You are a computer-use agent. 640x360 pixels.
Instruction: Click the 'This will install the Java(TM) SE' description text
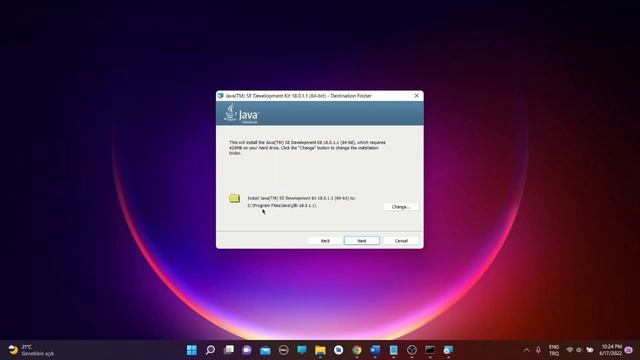pos(307,148)
